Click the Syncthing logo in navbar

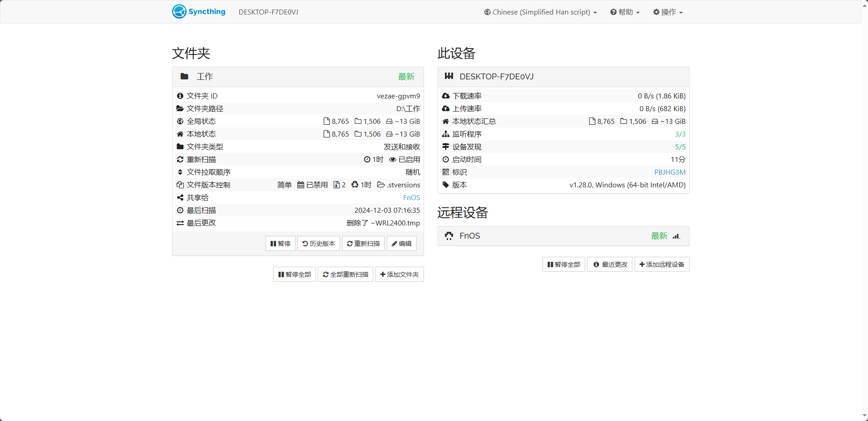tap(198, 11)
